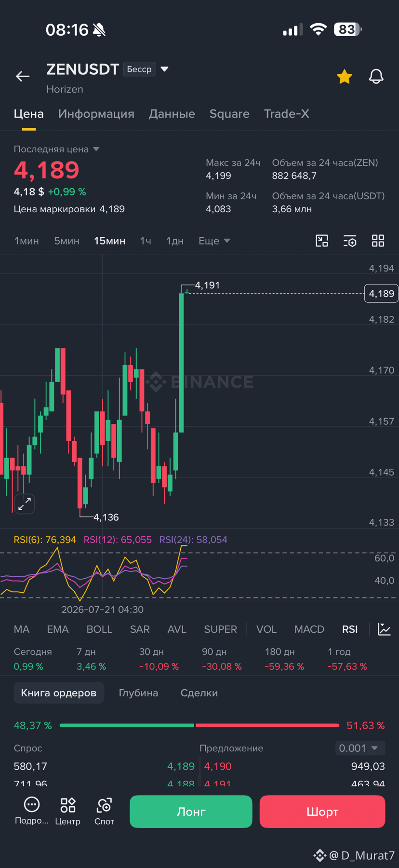
Task: Tap the back arrow icon
Action: (23, 76)
